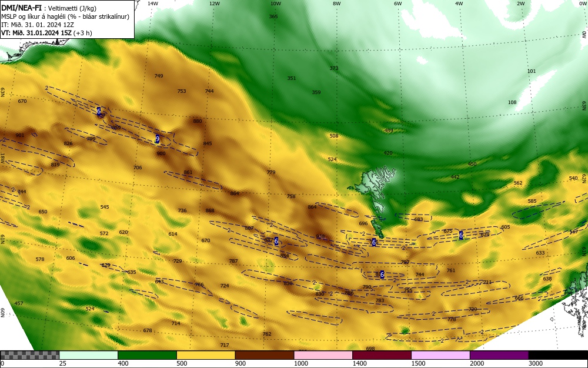This screenshot has width=588, height=368.
Task: Click the value 779 on map
Action: point(270,172)
